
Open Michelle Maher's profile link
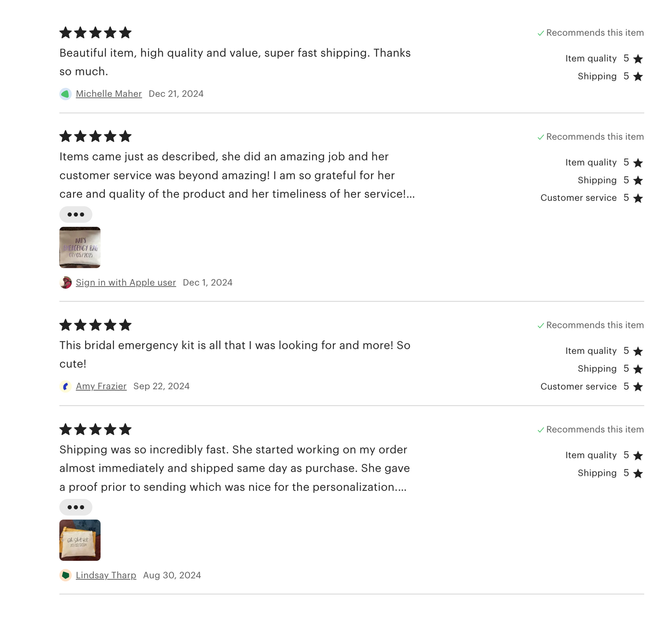tap(109, 94)
